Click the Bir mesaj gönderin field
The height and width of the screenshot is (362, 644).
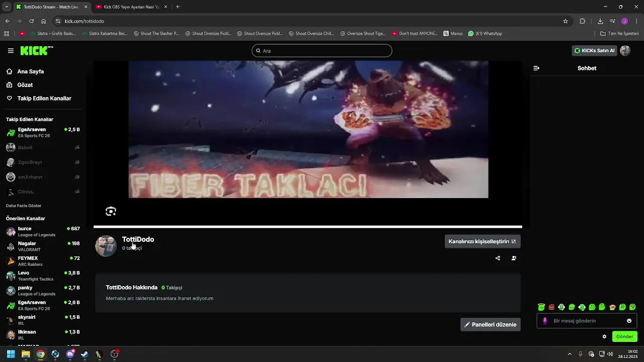587,321
